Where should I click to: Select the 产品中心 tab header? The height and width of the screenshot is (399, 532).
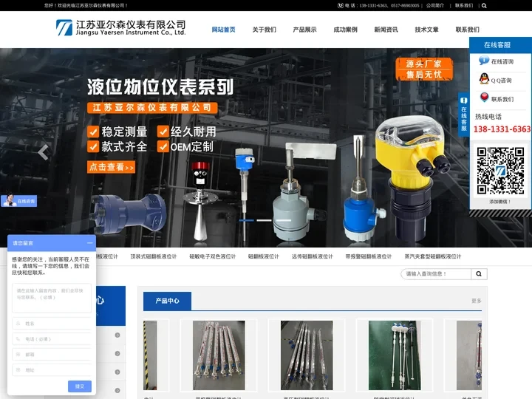point(167,301)
